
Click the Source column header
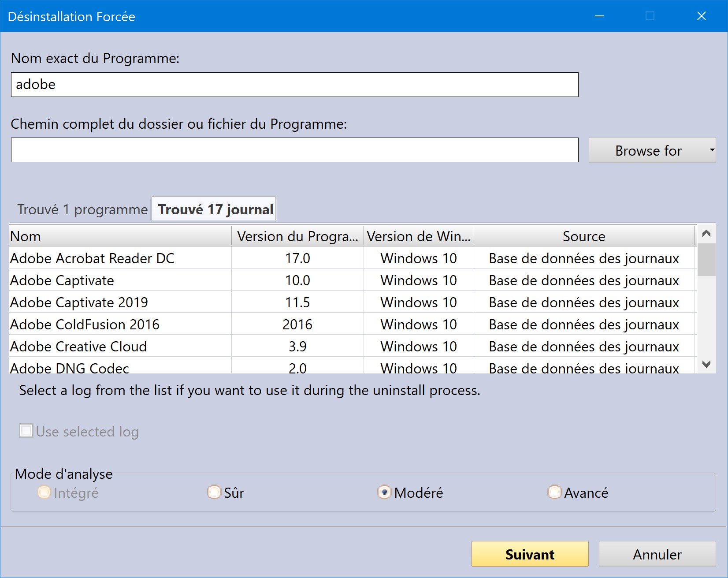(584, 236)
